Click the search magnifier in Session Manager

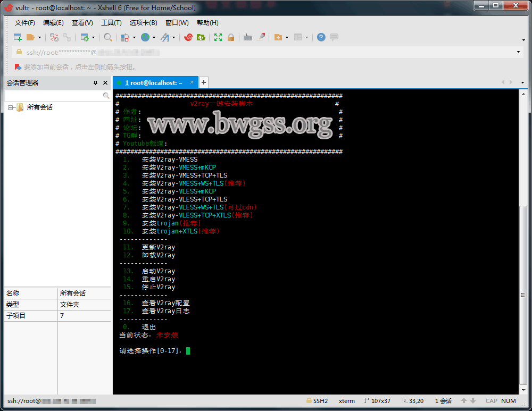pyautogui.click(x=106, y=96)
